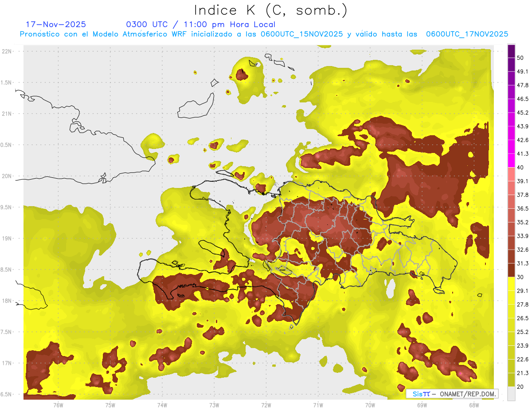Click the '70W' longitude label
Viewport: 532px width, 411px height.
click(x=370, y=405)
